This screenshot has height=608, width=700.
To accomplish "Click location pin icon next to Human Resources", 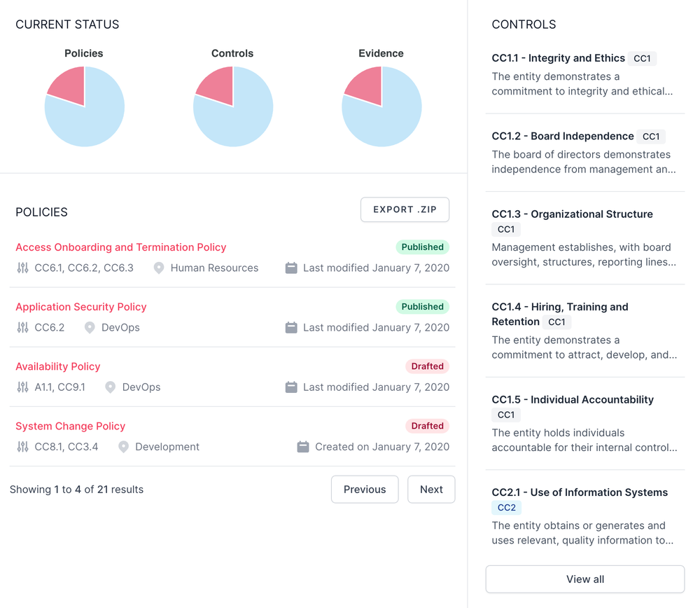I will [x=159, y=268].
